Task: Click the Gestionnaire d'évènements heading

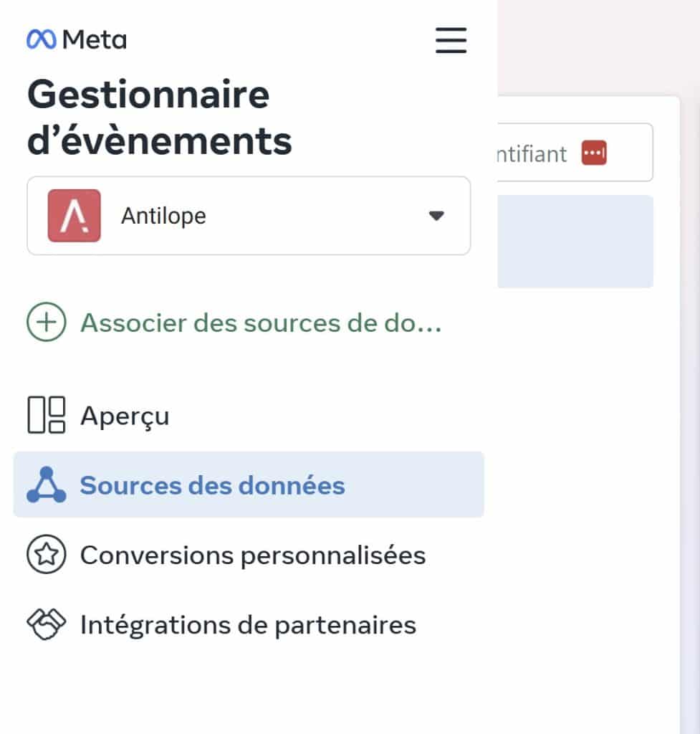Action: 160,117
